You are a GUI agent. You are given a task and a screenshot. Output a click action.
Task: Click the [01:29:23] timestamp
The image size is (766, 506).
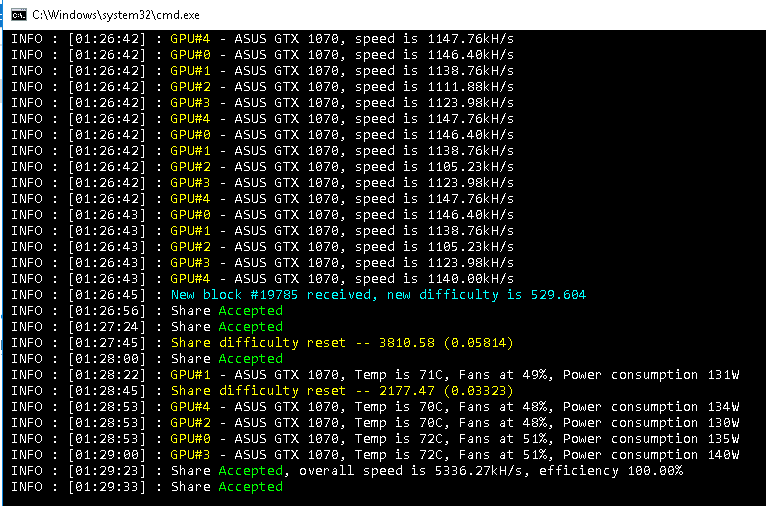[x=107, y=470]
